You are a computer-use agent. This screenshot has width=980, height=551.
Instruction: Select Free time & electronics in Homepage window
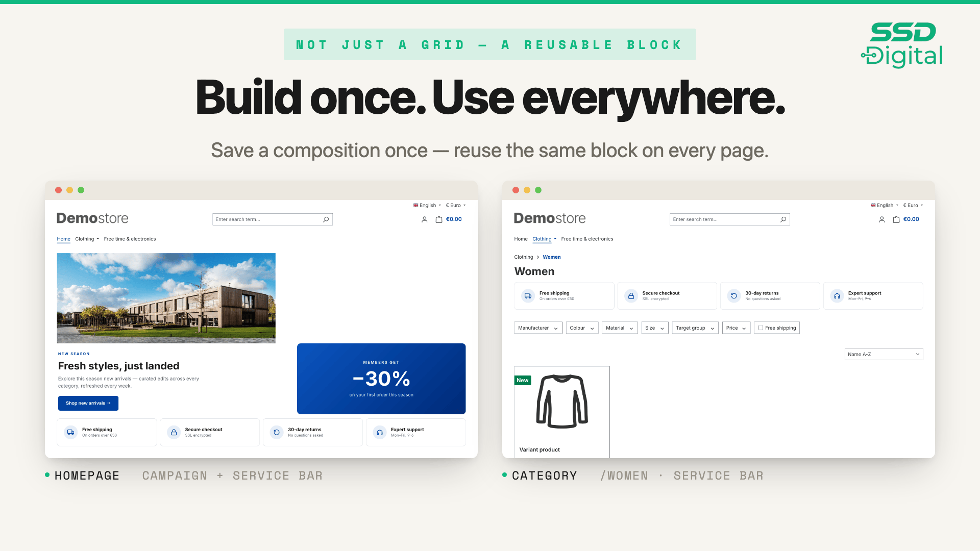click(130, 239)
